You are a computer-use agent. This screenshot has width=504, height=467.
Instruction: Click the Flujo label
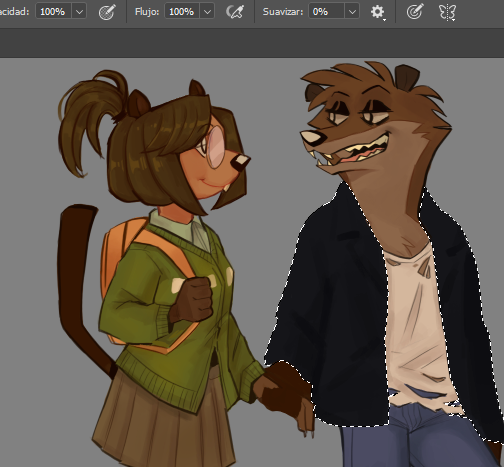147,12
